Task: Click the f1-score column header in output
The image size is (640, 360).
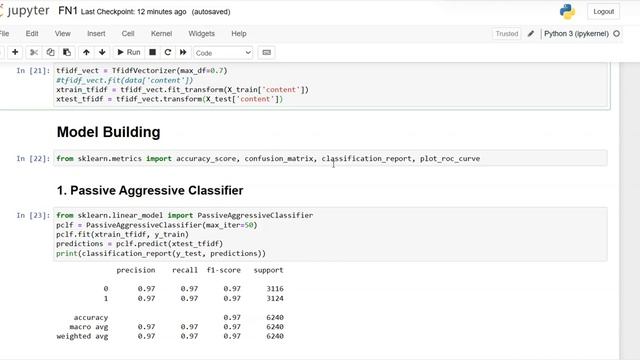Action: 224,270
